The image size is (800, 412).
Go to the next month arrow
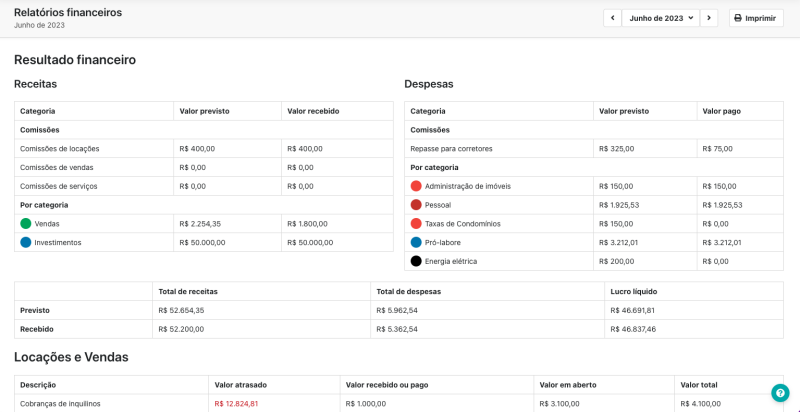(709, 18)
